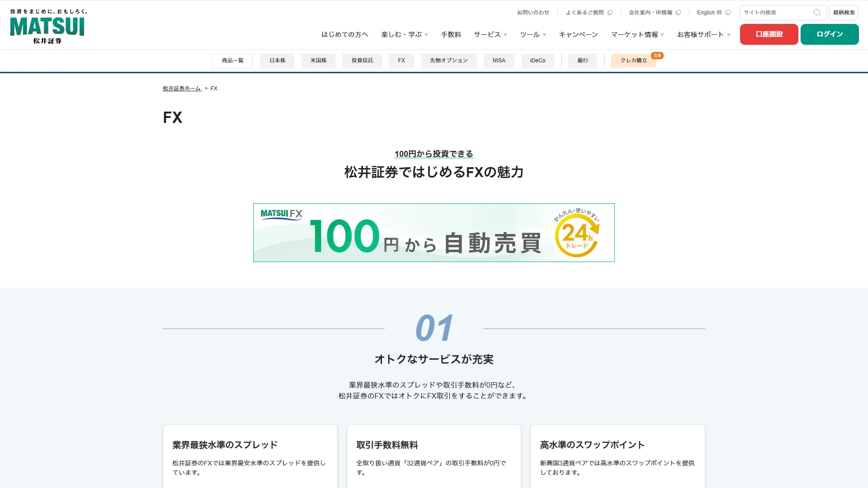The image size is (868, 488).
Task: Click the 業界最狭水準のスプレッド card heading
Action: (225, 445)
